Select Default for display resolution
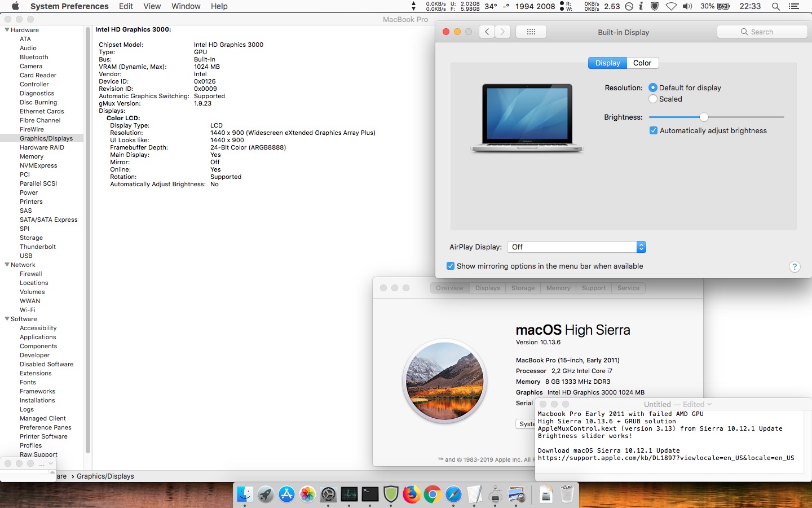The image size is (812, 508). pyautogui.click(x=653, y=87)
